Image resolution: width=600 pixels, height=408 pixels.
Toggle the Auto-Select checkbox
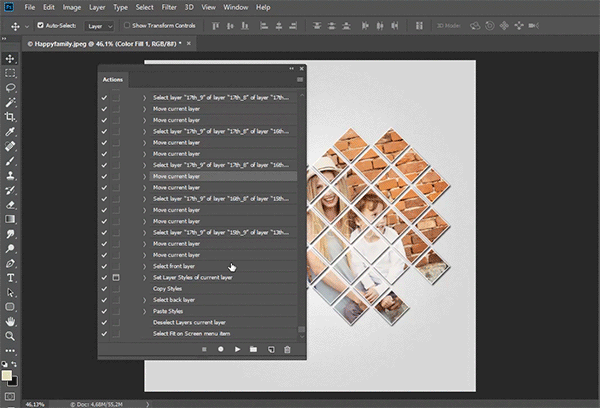click(39, 24)
